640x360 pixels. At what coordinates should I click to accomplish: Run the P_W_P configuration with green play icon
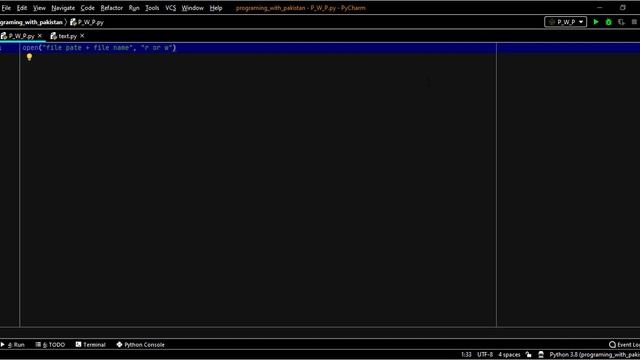tap(596, 22)
